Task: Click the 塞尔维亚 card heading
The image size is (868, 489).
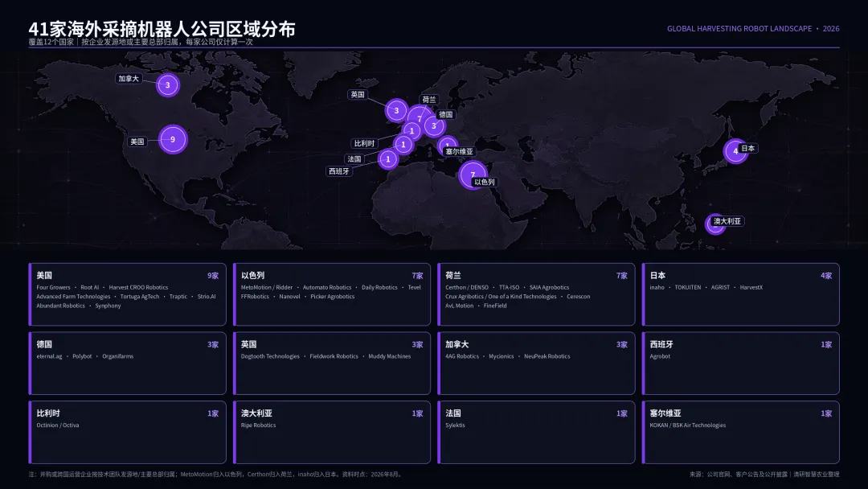Action: click(x=665, y=413)
